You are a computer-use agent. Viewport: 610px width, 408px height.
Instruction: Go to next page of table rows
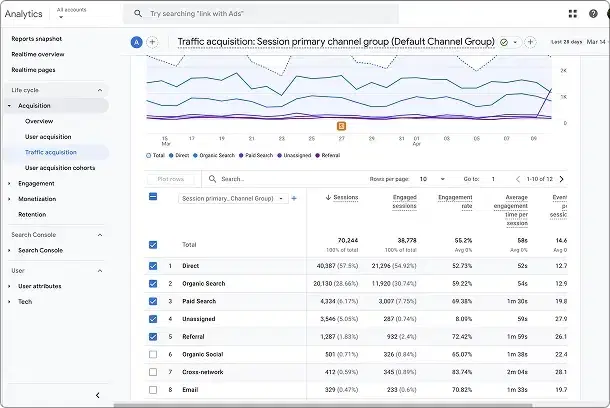561,179
